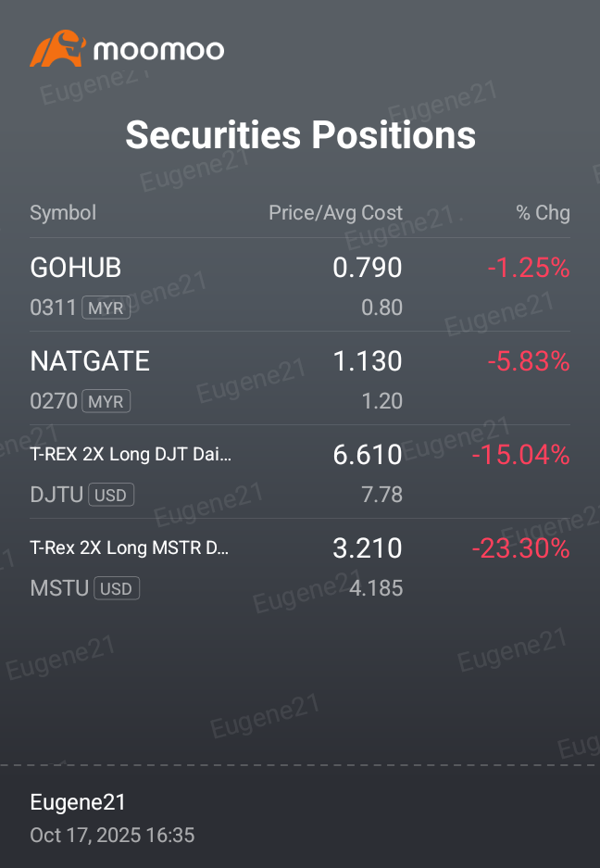Click the moomoo bull logo icon
The image size is (600, 868).
pyautogui.click(x=58, y=49)
